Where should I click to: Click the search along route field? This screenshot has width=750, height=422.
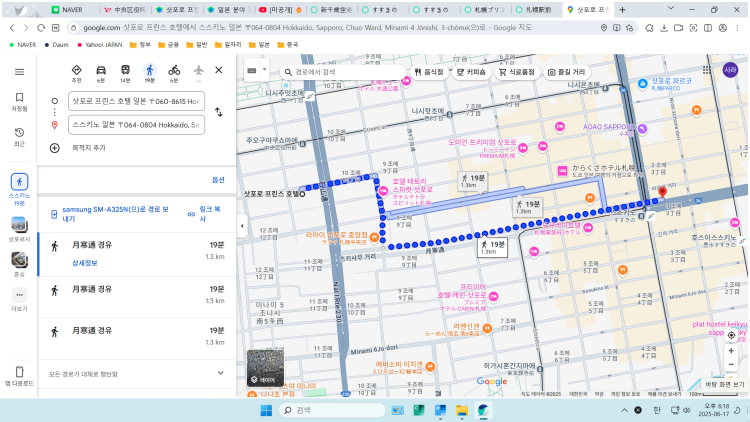[342, 72]
